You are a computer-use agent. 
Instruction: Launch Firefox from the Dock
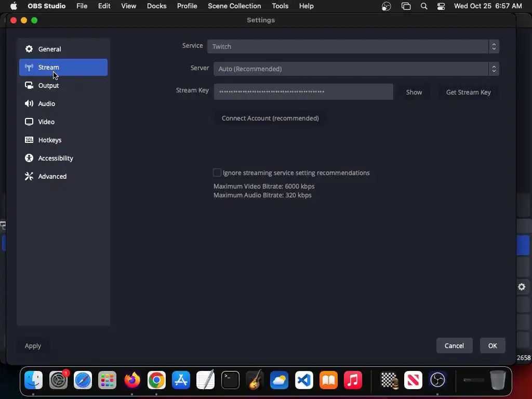132,380
